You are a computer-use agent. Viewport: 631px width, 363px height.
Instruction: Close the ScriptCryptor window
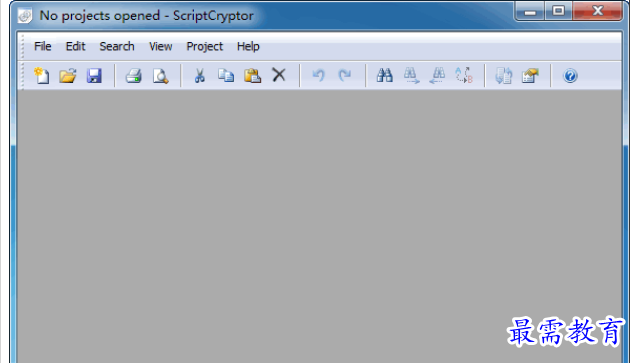pyautogui.click(x=598, y=11)
